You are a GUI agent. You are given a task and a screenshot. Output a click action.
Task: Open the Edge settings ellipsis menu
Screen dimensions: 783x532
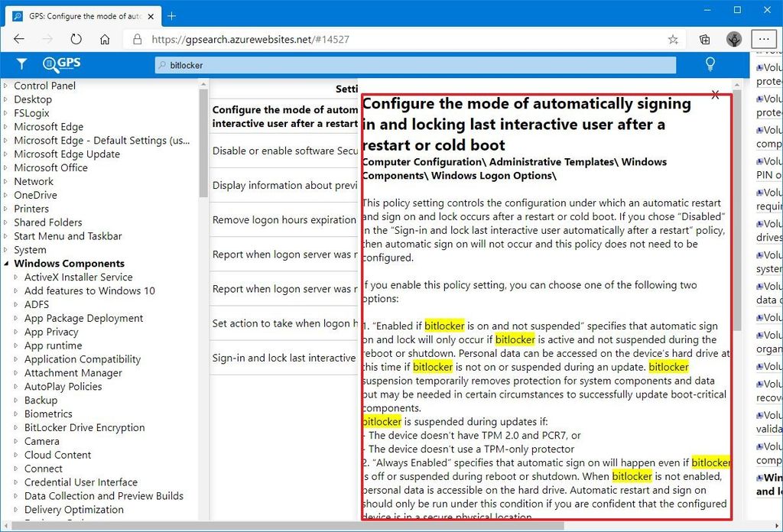click(x=764, y=38)
